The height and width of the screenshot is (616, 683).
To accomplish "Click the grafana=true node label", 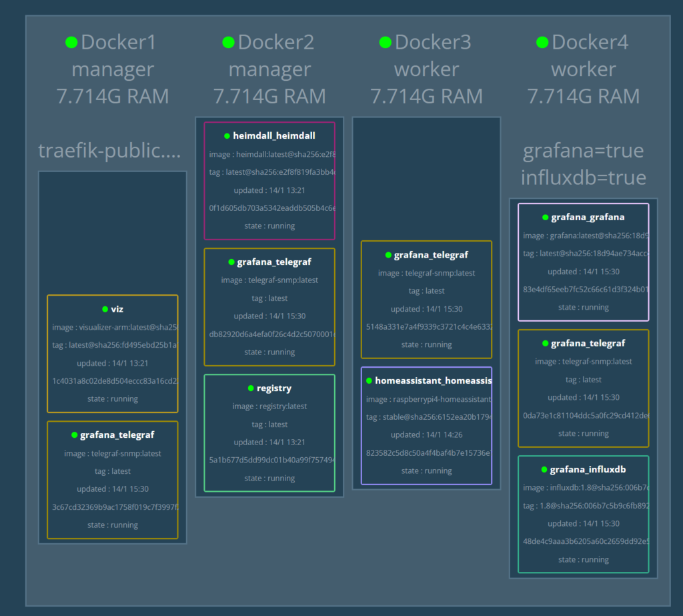I will coord(583,151).
